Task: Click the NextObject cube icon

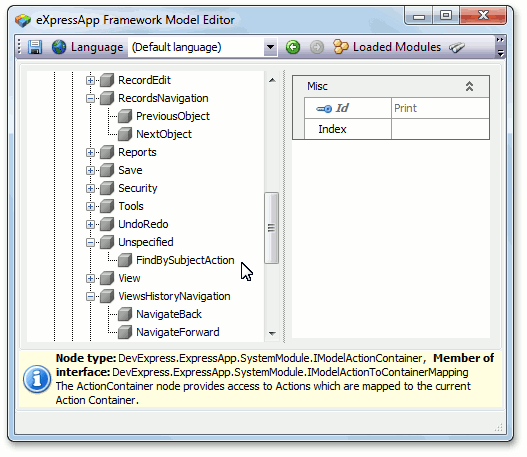Action: (x=125, y=134)
